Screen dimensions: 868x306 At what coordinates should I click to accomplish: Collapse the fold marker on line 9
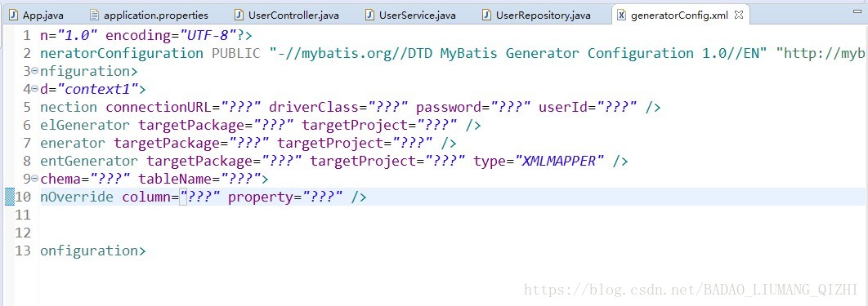(x=35, y=179)
